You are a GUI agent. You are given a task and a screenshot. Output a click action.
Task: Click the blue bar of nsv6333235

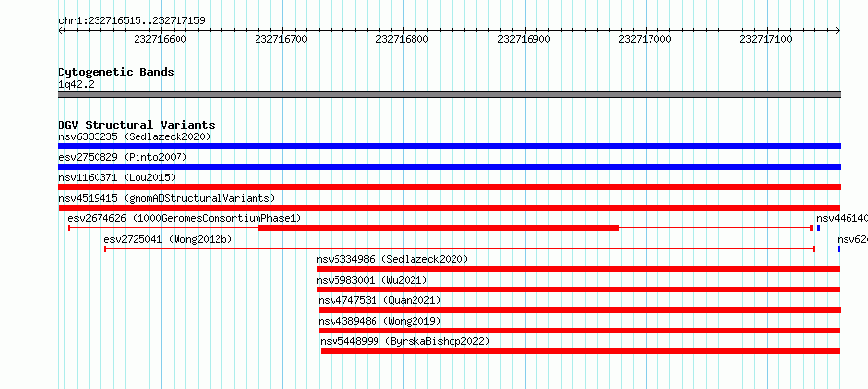pos(449,146)
